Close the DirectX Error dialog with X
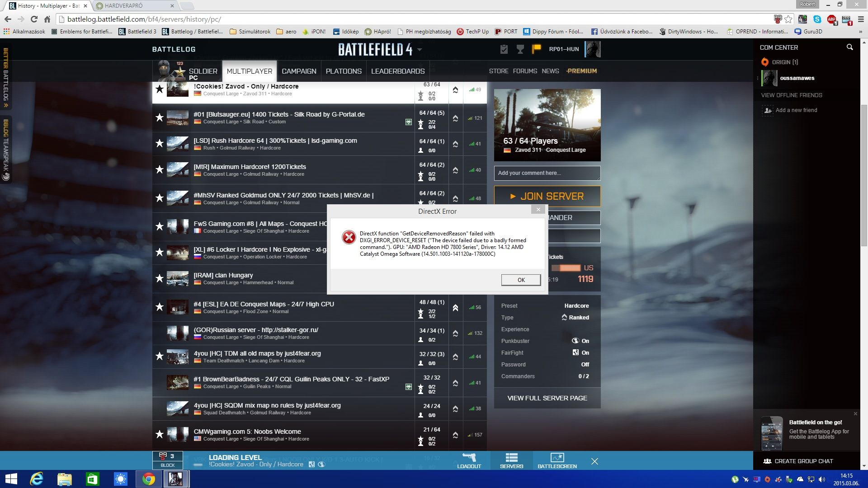This screenshot has height=488, width=868. pyautogui.click(x=538, y=210)
